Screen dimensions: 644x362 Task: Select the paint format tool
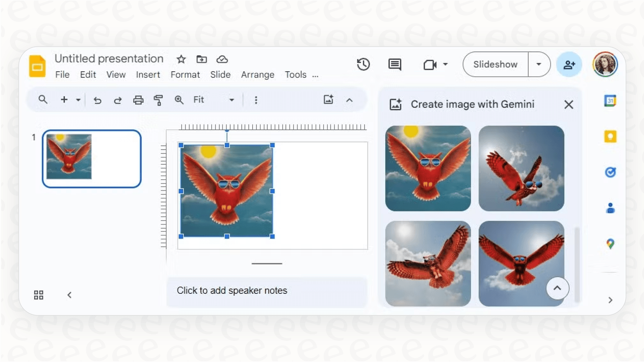tap(158, 100)
